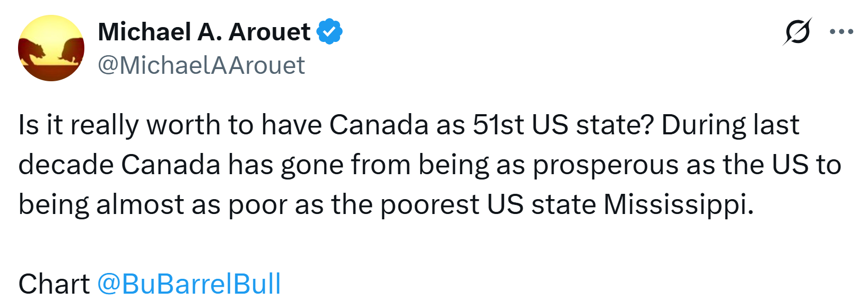868x308 pixels.
Task: Follow the @BuBarrelBull mention link
Action: (189, 284)
